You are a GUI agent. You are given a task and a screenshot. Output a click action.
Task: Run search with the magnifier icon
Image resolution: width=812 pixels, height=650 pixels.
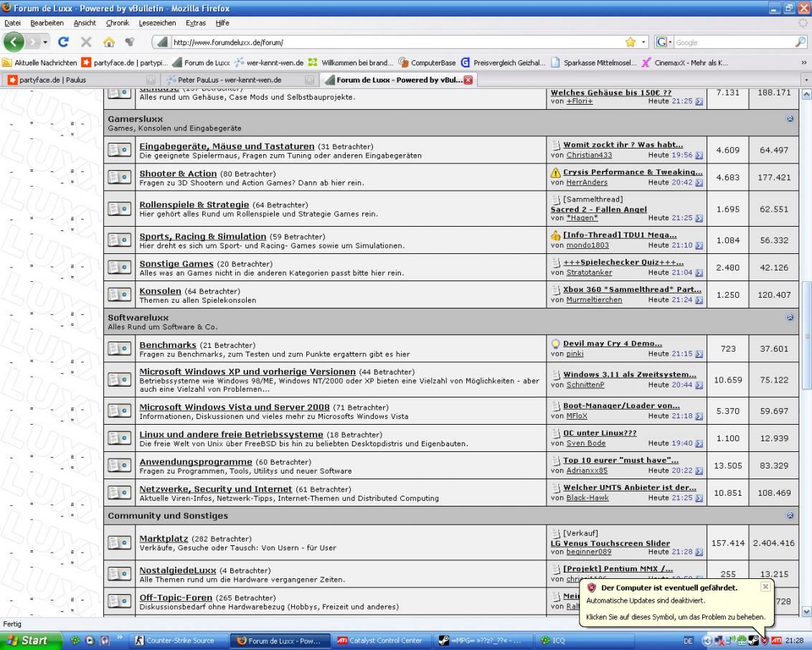(x=801, y=42)
